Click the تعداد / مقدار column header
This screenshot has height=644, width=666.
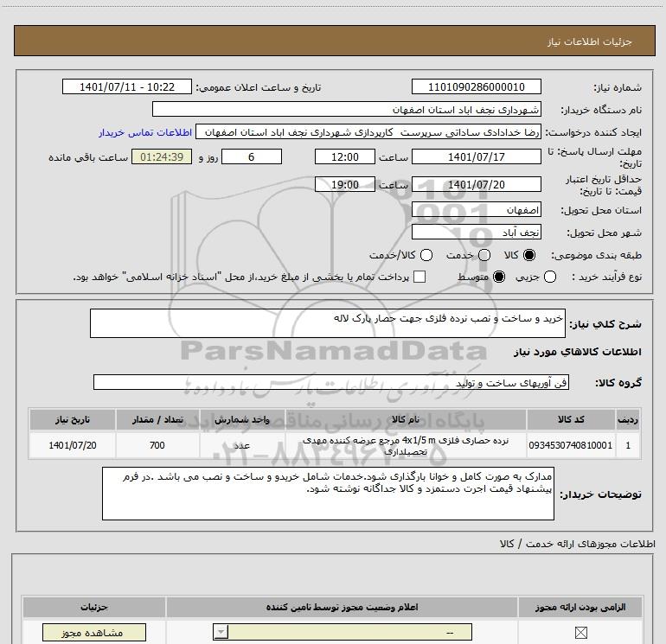[x=157, y=419]
